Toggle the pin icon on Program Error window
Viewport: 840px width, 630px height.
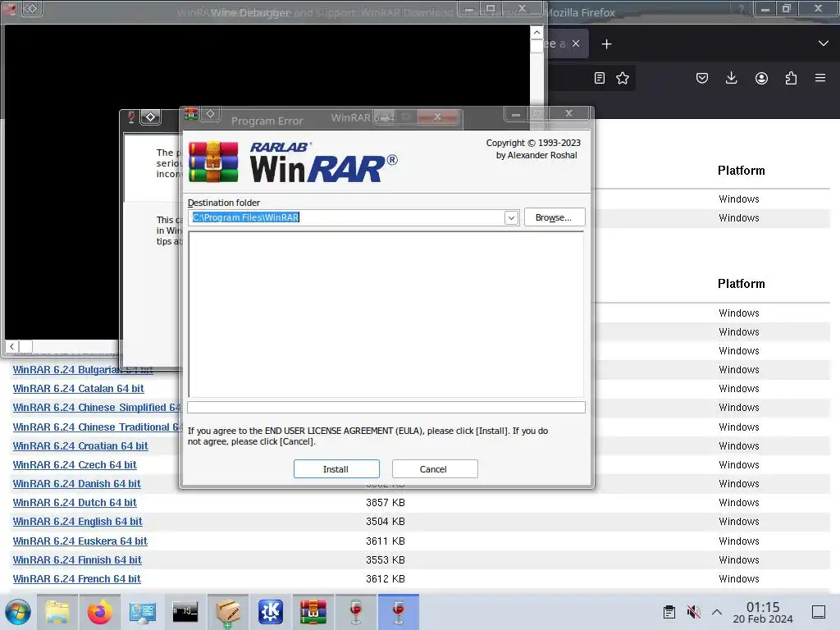151,116
